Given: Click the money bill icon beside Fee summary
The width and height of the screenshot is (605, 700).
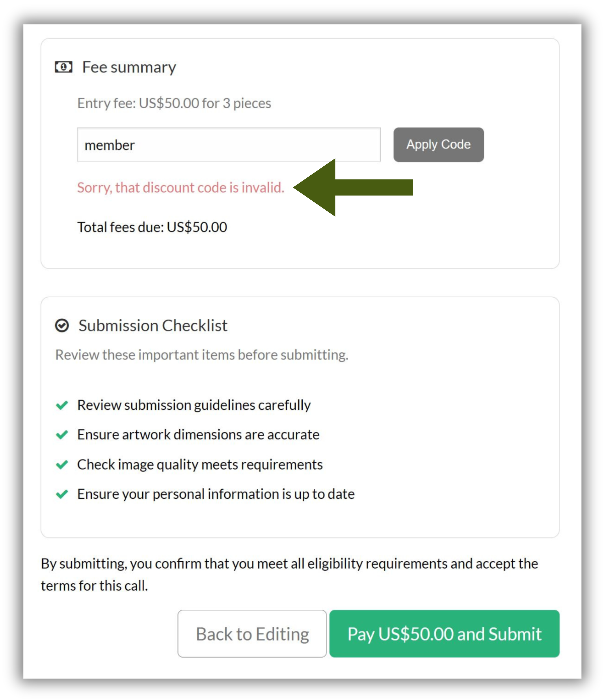Looking at the screenshot, I should click(63, 67).
